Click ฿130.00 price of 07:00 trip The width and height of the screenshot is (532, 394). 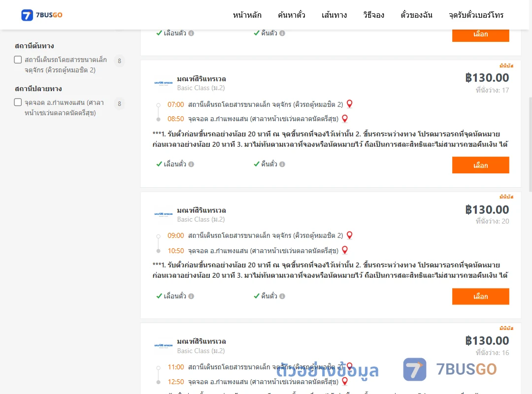click(487, 78)
